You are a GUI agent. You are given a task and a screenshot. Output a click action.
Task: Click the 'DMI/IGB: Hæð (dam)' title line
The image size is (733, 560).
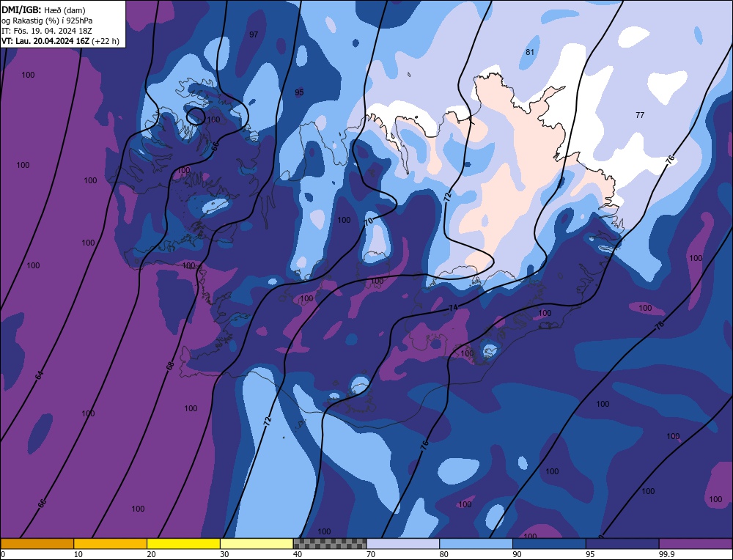click(x=43, y=10)
